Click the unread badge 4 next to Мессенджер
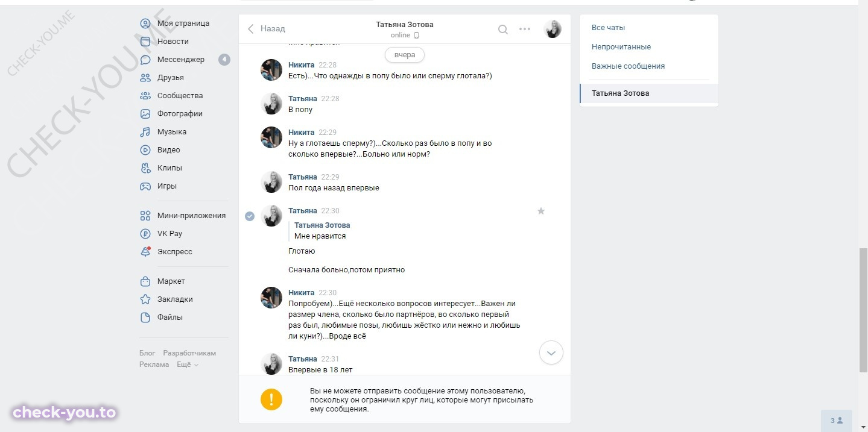Viewport: 868px width, 432px height. coord(224,60)
